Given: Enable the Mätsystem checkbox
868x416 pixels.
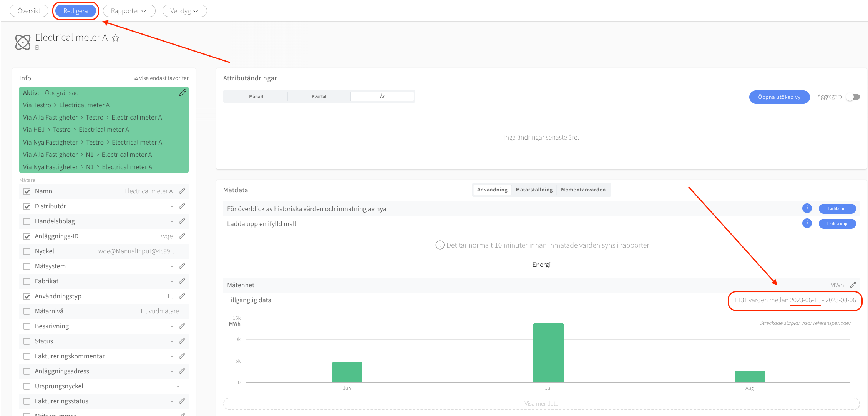Looking at the screenshot, I should 27,266.
